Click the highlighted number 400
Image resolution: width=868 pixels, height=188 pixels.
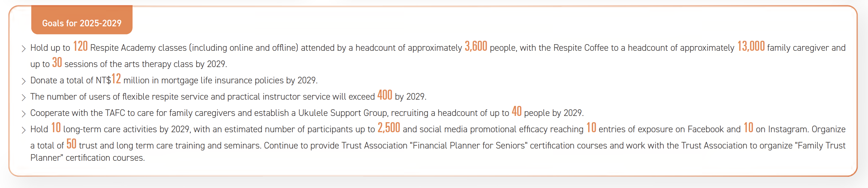pos(384,95)
